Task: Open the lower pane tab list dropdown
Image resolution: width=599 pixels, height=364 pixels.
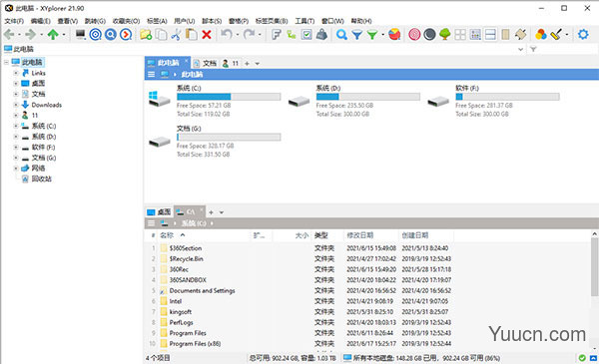Action: 222,212
